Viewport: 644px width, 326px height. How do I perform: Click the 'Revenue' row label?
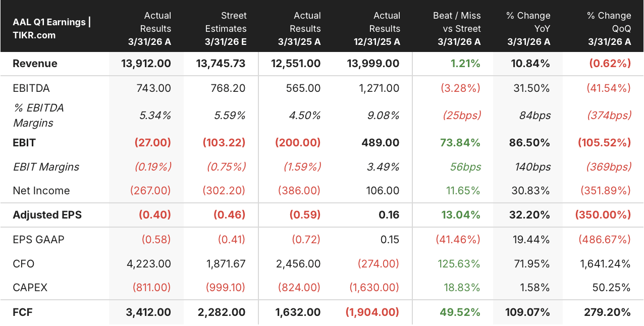coord(35,64)
